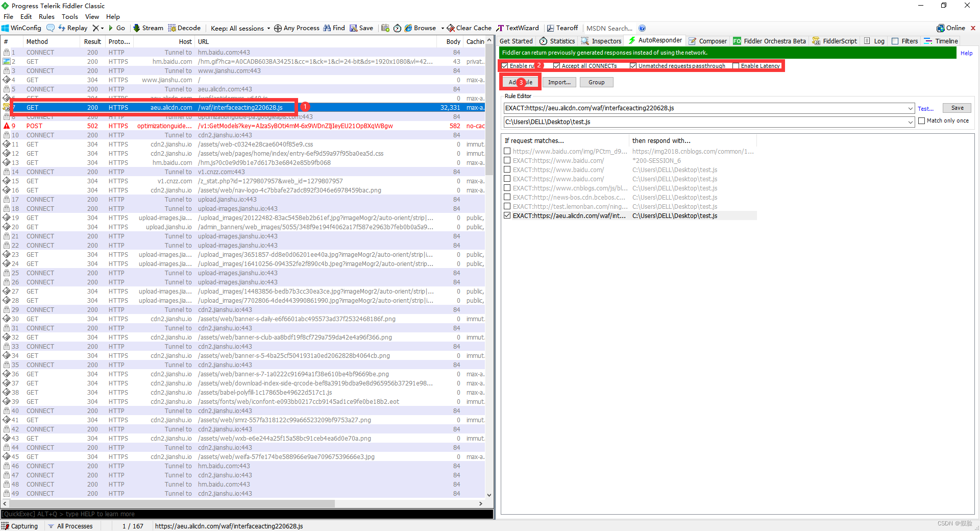Click Save in the Rule Editor
This screenshot has height=531, width=980.
957,108
